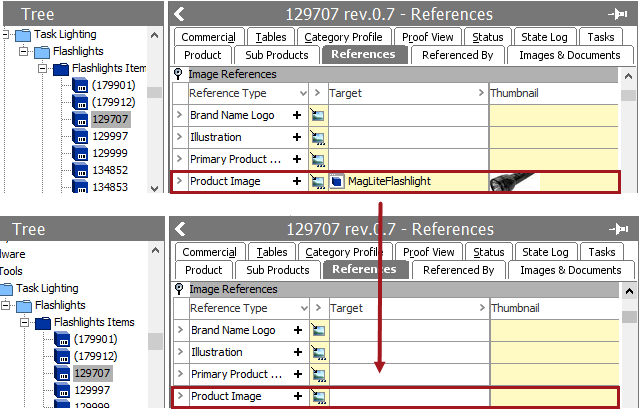This screenshot has width=639, height=409.
Task: Click Brand Name Logo image-link icon, upper window
Action: tap(318, 115)
